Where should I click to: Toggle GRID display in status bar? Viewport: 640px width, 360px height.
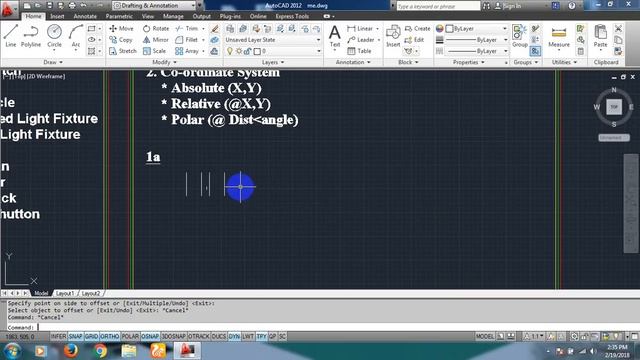point(91,336)
